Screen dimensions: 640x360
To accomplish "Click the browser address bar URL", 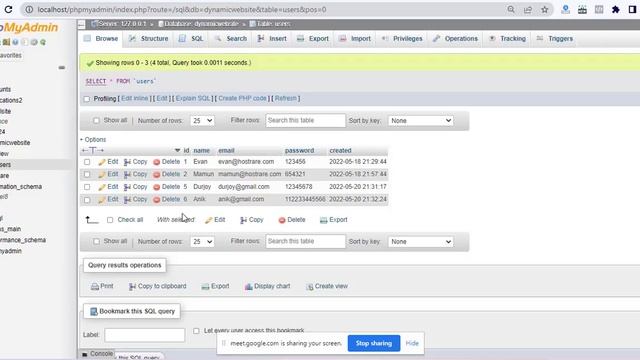I will [x=182, y=9].
